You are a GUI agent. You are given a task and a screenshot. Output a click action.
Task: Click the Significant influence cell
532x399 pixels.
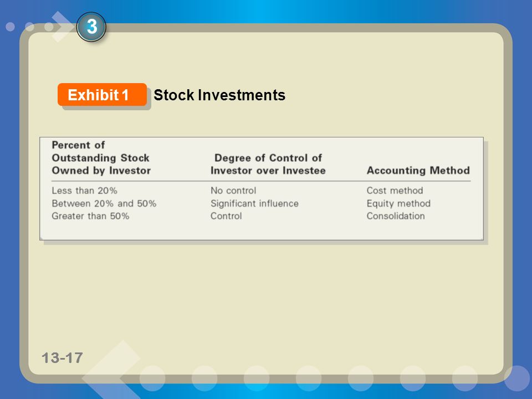[x=254, y=203]
